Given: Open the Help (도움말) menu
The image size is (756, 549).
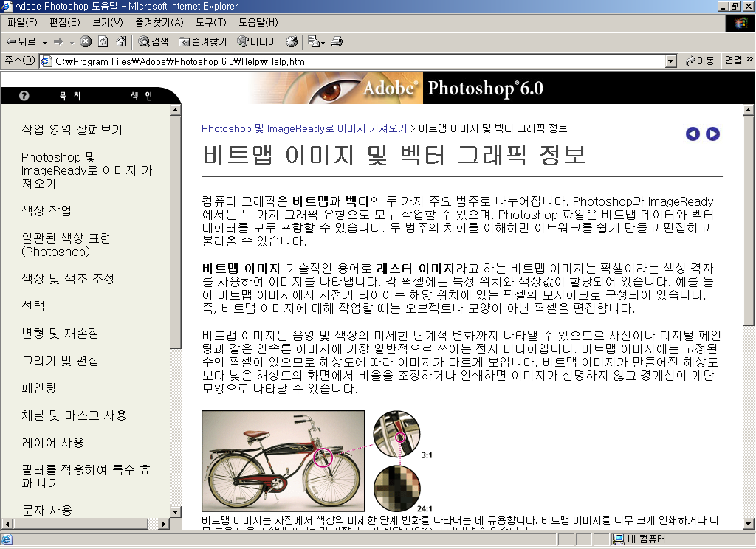Looking at the screenshot, I should [258, 23].
